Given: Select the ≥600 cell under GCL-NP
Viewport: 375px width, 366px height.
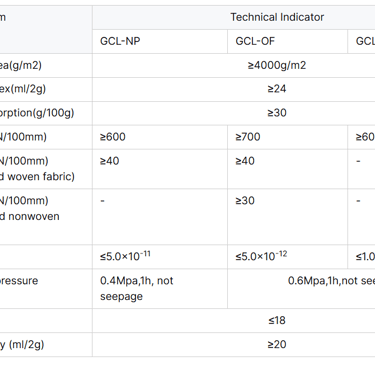Looking at the screenshot, I should [x=160, y=137].
